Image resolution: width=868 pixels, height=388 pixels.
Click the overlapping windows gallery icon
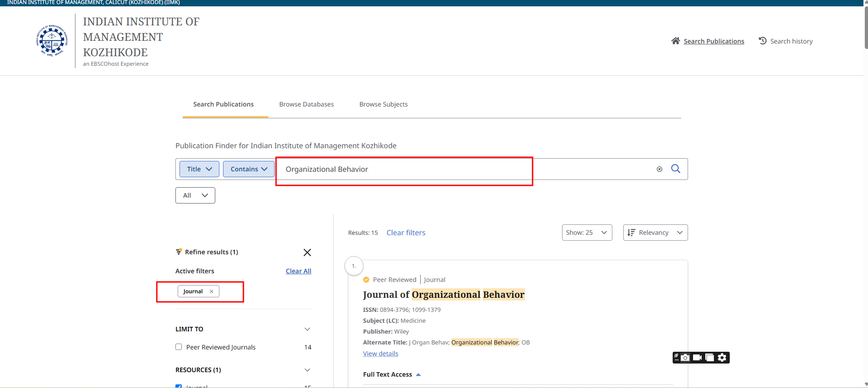tap(710, 358)
